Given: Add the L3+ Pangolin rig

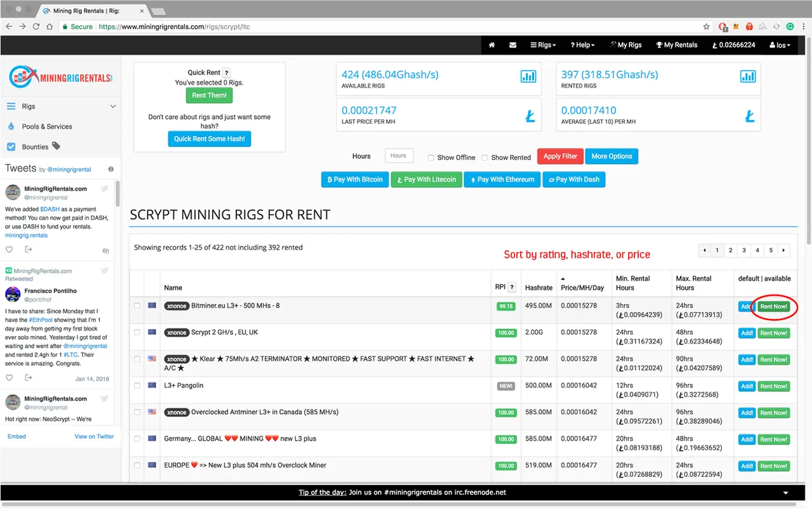Looking at the screenshot, I should tap(747, 386).
